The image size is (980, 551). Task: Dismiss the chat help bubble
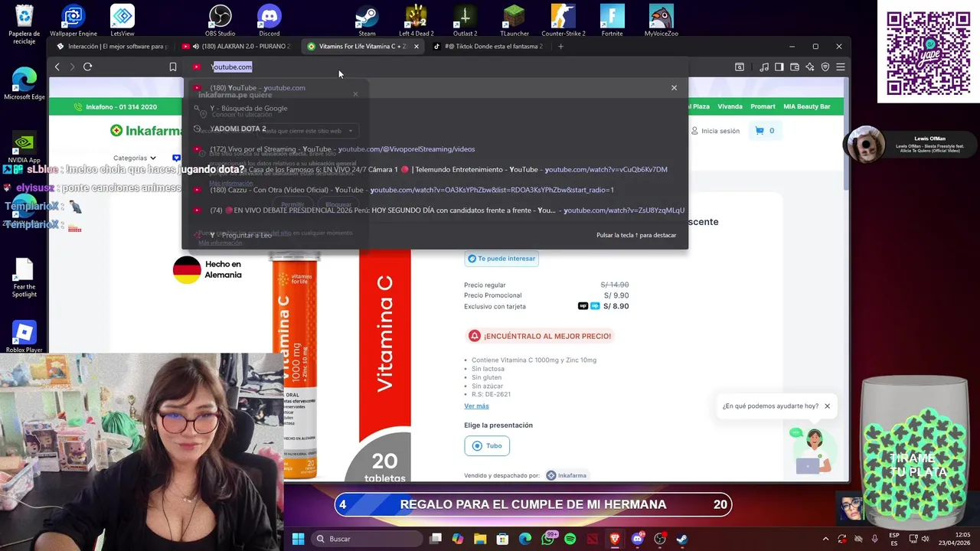coord(827,406)
